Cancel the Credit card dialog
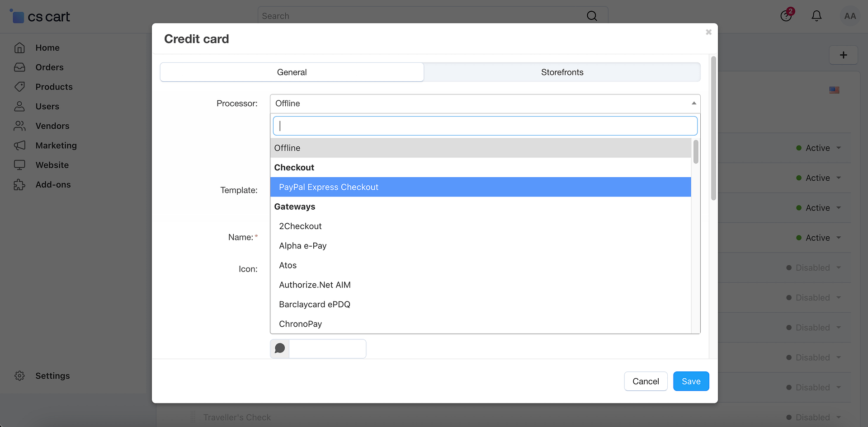The height and width of the screenshot is (427, 868). tap(645, 381)
